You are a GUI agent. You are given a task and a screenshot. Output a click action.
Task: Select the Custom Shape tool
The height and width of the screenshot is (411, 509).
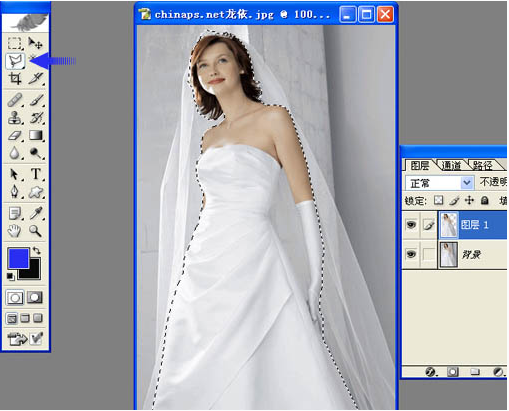click(35, 192)
